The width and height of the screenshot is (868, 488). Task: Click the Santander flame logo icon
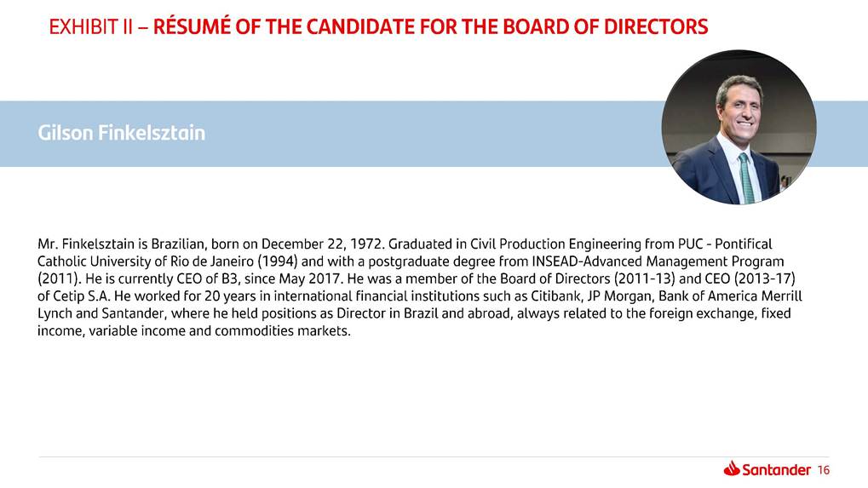[x=732, y=468]
